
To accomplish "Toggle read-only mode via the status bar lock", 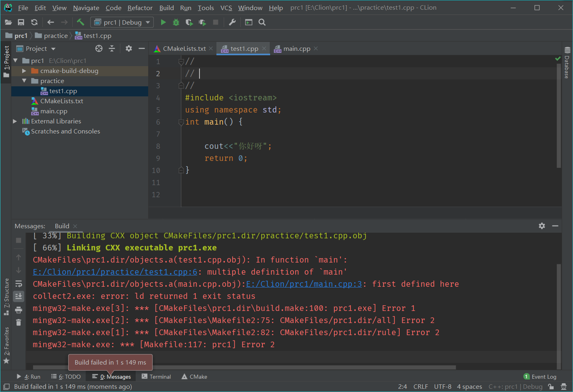I will tap(551, 386).
